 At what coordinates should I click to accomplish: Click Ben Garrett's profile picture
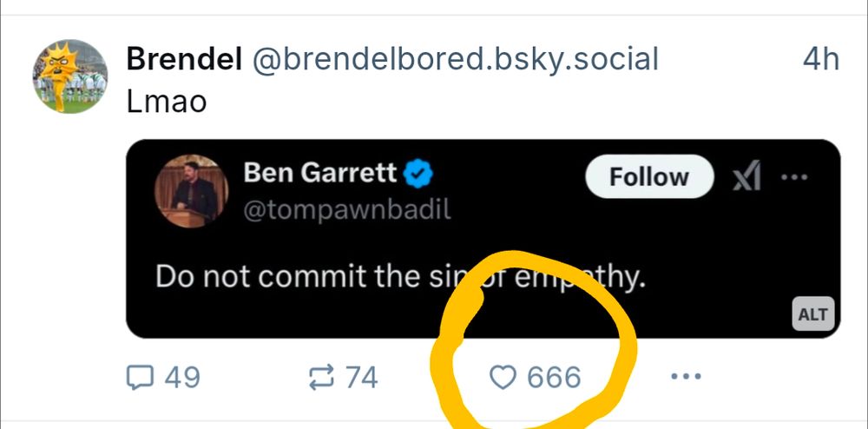pos(191,192)
